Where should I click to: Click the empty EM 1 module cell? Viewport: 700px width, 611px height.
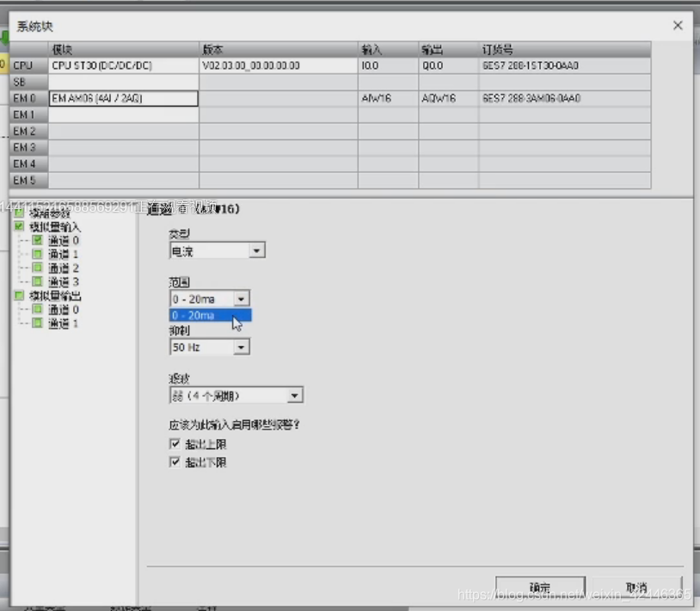[x=124, y=114]
